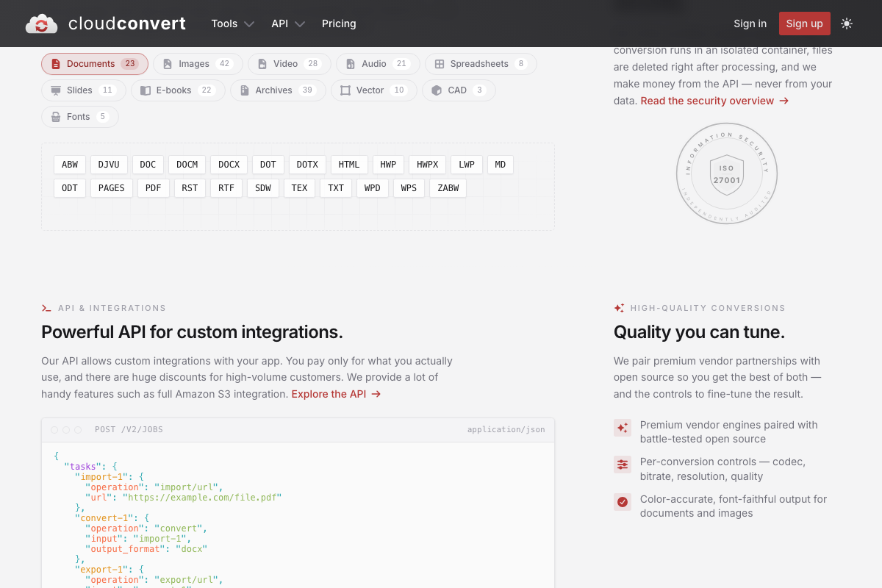
Task: Choose the RTF format chip
Action: 226,188
